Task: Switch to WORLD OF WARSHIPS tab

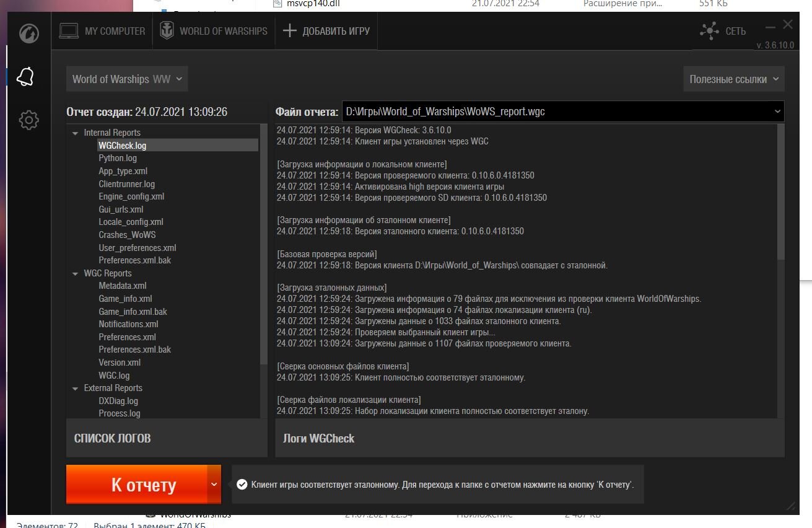Action: coord(214,31)
